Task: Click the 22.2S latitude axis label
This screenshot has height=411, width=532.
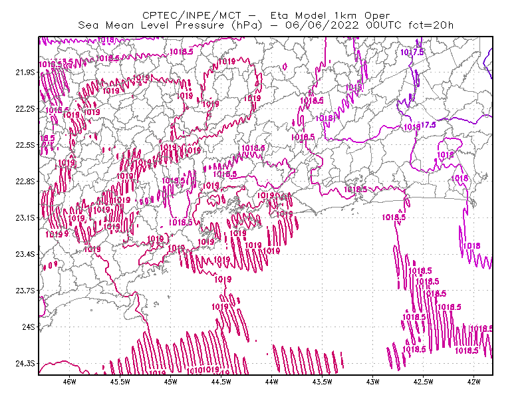Action: click(x=25, y=108)
